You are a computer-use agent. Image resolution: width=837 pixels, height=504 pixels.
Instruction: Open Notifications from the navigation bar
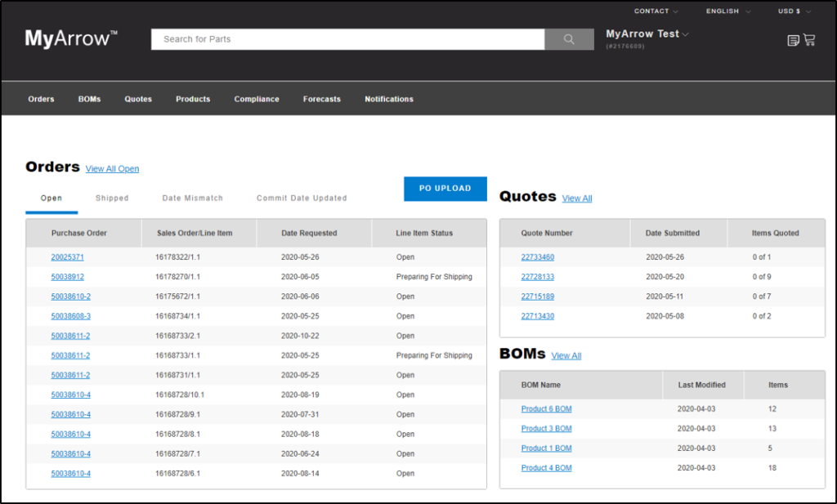[389, 99]
